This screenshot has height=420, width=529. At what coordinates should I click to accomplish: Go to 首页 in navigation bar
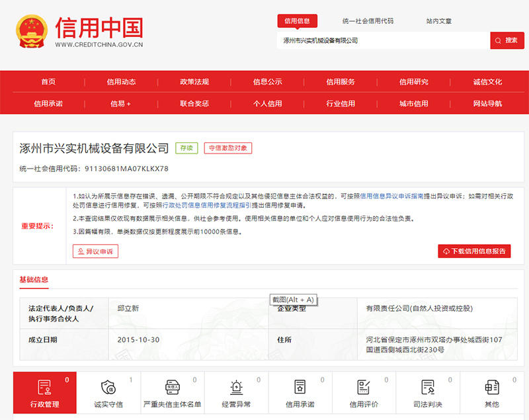(48, 82)
